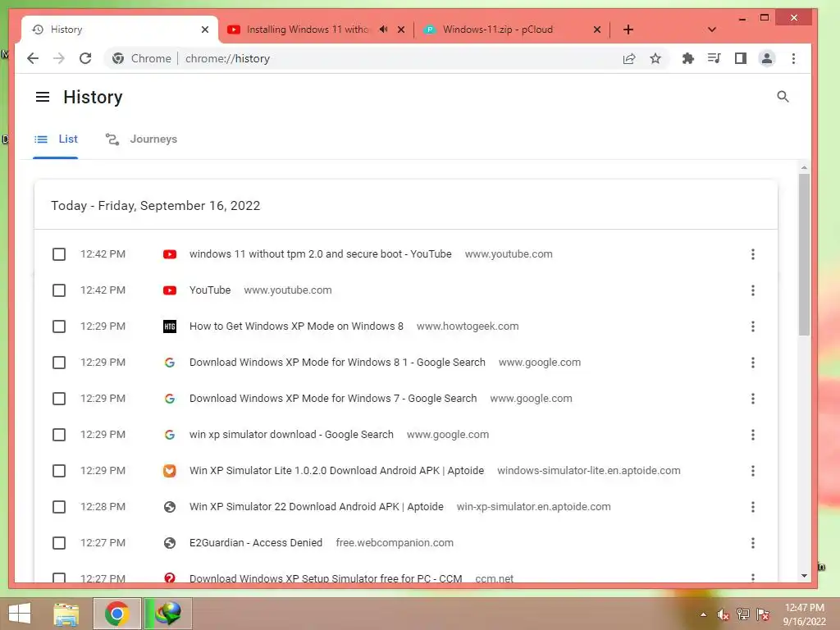Open actions menu for XP Mode for Windows 8 1
Viewport: 840px width, 630px height.
(x=753, y=363)
